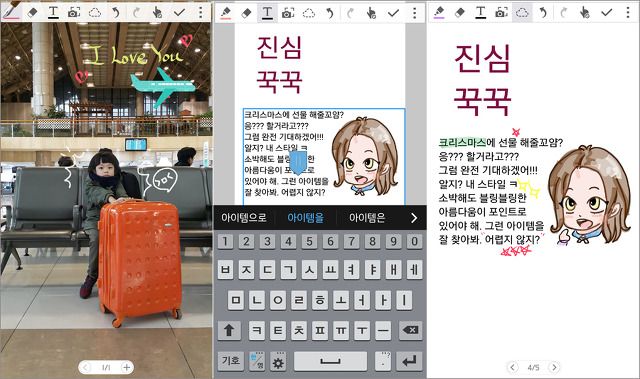
Task: Activate the lasso selection tool in left screen
Action: point(95,13)
